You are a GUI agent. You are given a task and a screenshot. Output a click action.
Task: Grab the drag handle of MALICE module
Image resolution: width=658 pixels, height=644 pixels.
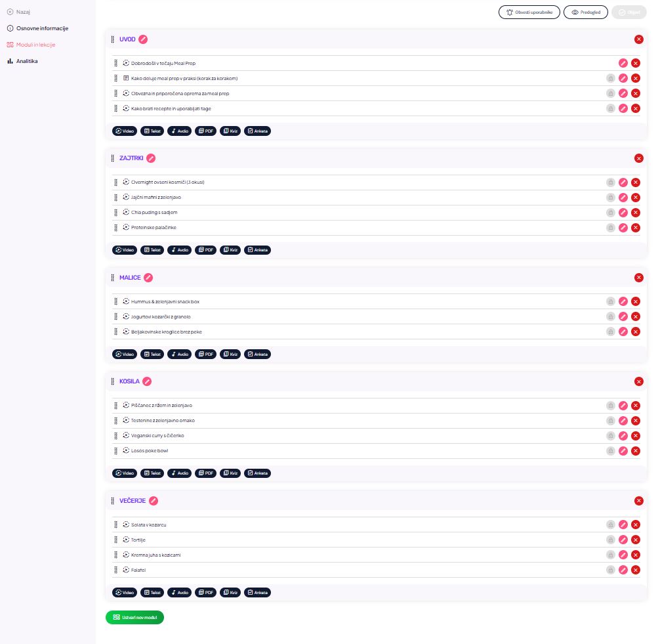pyautogui.click(x=113, y=278)
